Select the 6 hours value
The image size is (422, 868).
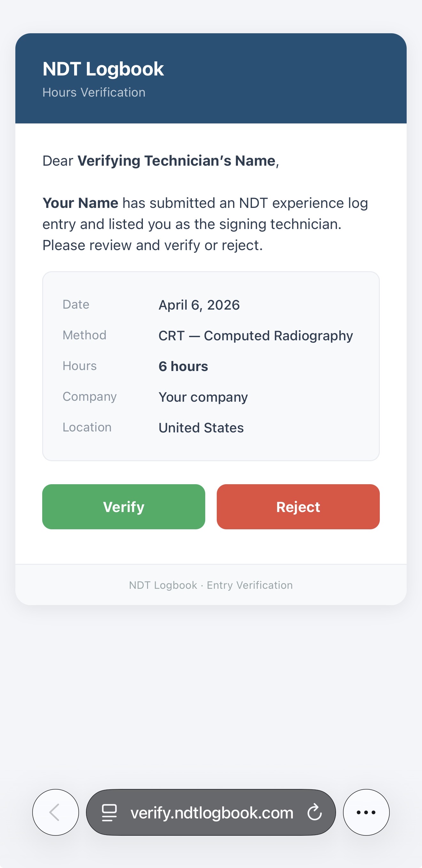[x=183, y=366]
